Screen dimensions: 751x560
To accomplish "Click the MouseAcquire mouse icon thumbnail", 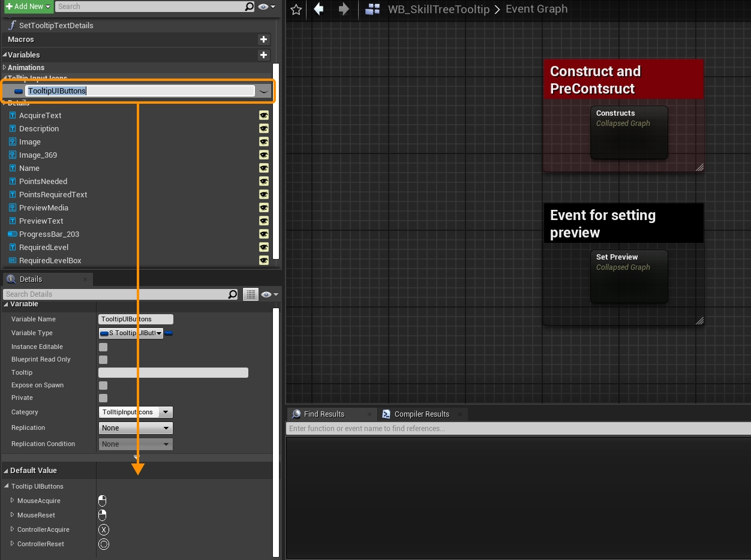I will [103, 501].
